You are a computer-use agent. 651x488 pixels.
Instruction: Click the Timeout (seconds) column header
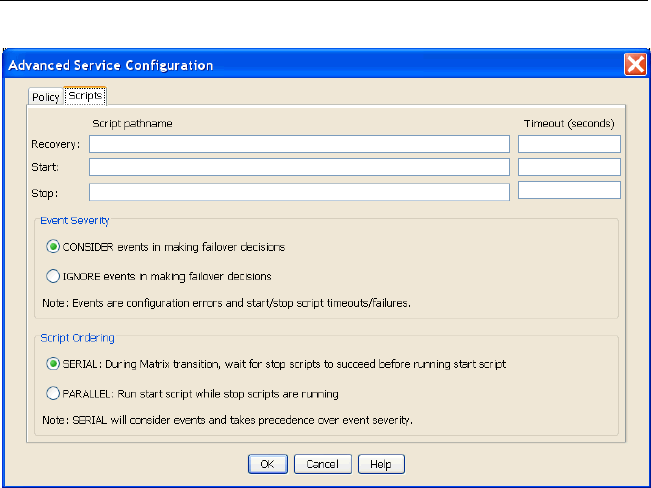(x=569, y=123)
